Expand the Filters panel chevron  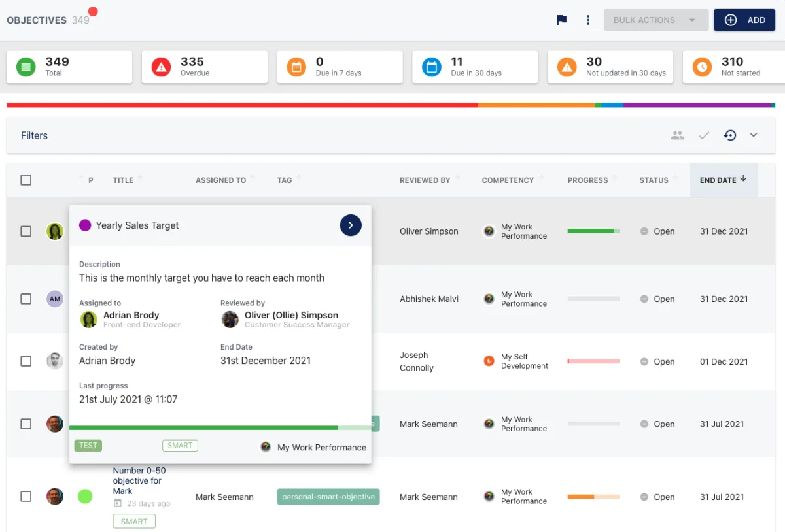tap(754, 135)
